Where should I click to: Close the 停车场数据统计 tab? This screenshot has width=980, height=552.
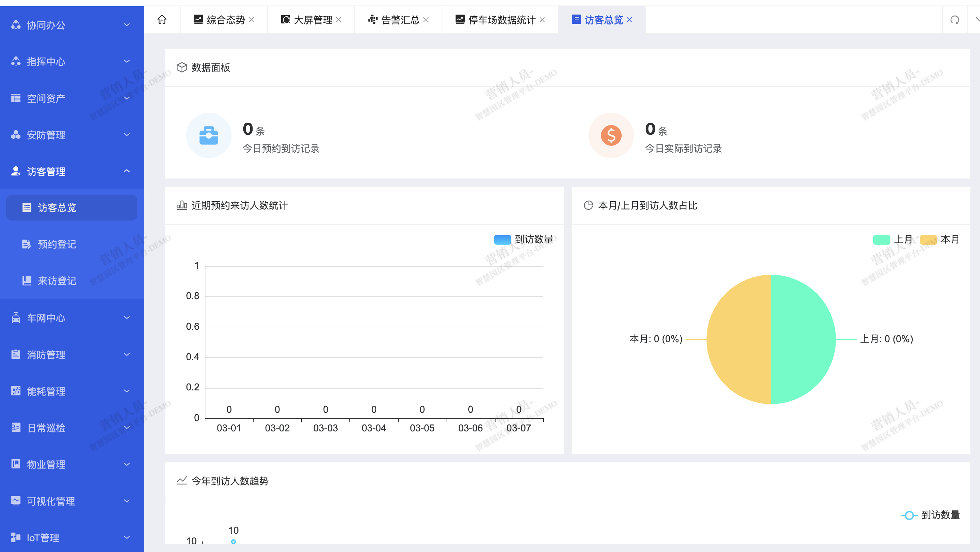[542, 20]
